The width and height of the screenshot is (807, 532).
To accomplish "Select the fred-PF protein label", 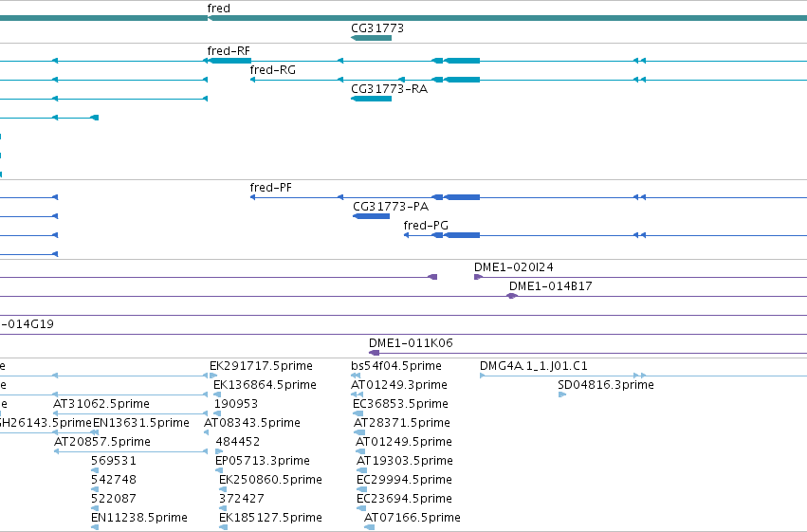I will coord(270,187).
